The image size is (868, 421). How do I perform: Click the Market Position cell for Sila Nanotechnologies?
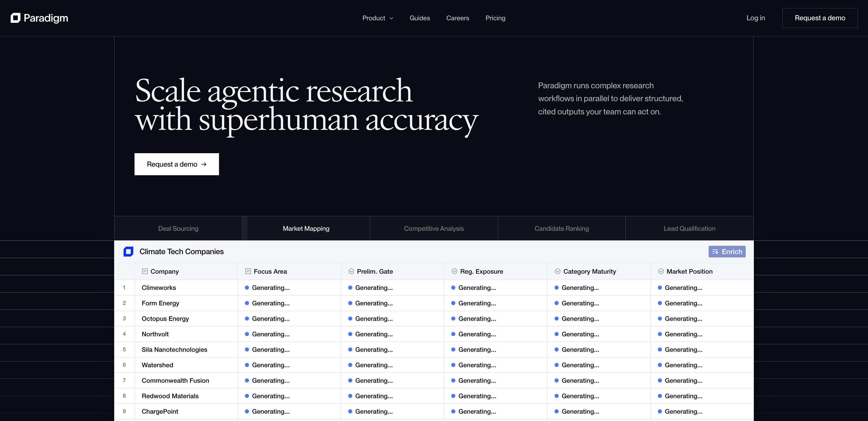pos(702,349)
